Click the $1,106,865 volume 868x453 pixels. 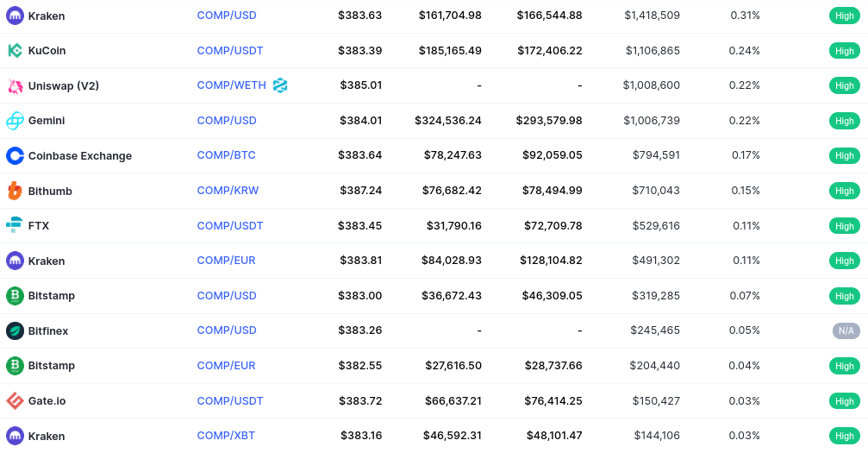[653, 50]
